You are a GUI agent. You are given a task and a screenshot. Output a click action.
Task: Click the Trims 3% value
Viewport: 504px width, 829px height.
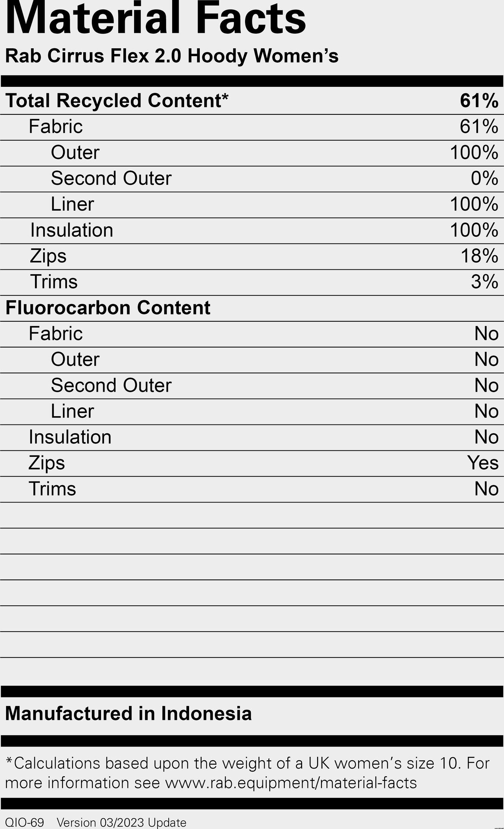tap(485, 282)
